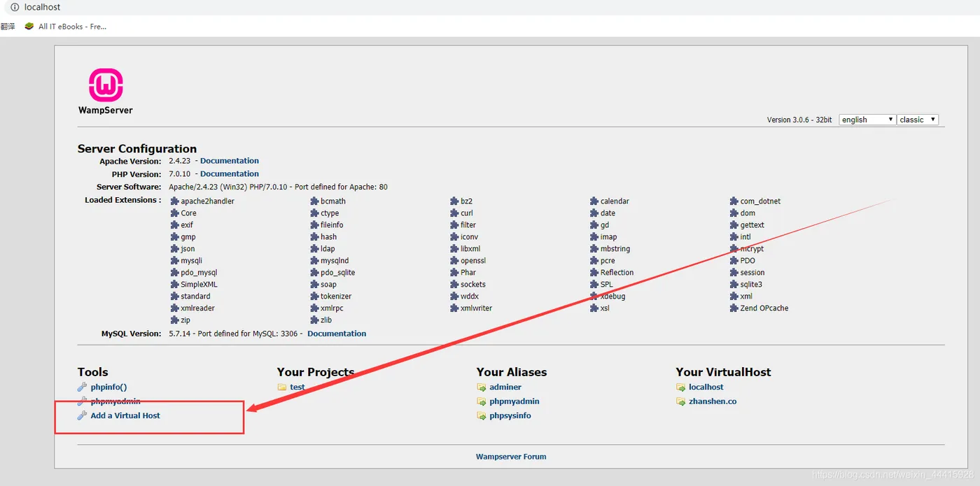This screenshot has height=486, width=980.
Task: Click the site info icon beside localhost URL
Action: [14, 7]
